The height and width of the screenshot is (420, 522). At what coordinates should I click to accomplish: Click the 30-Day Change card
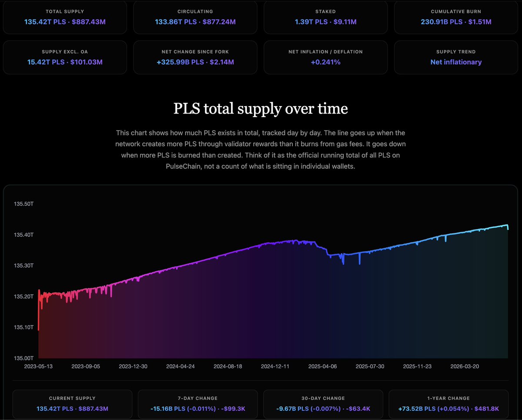tap(323, 405)
